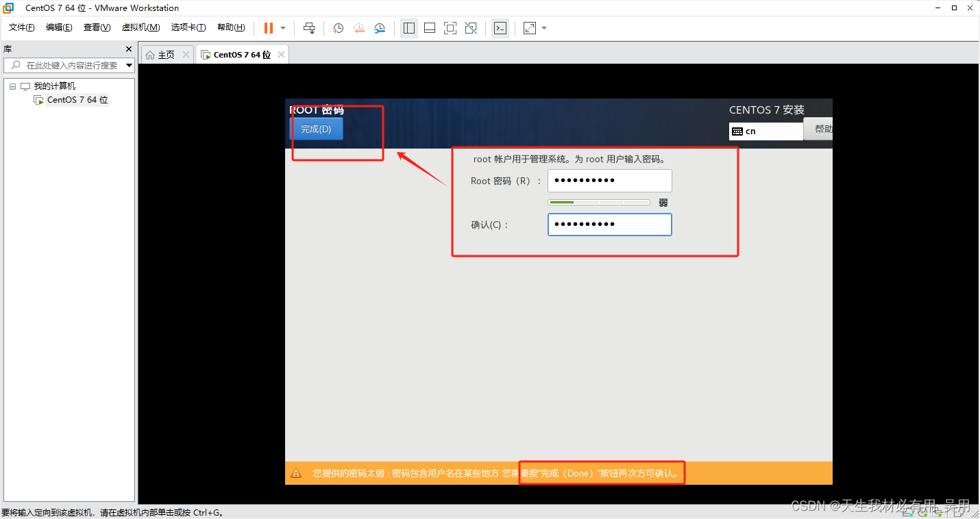Click the 库 panel header label

(8, 49)
